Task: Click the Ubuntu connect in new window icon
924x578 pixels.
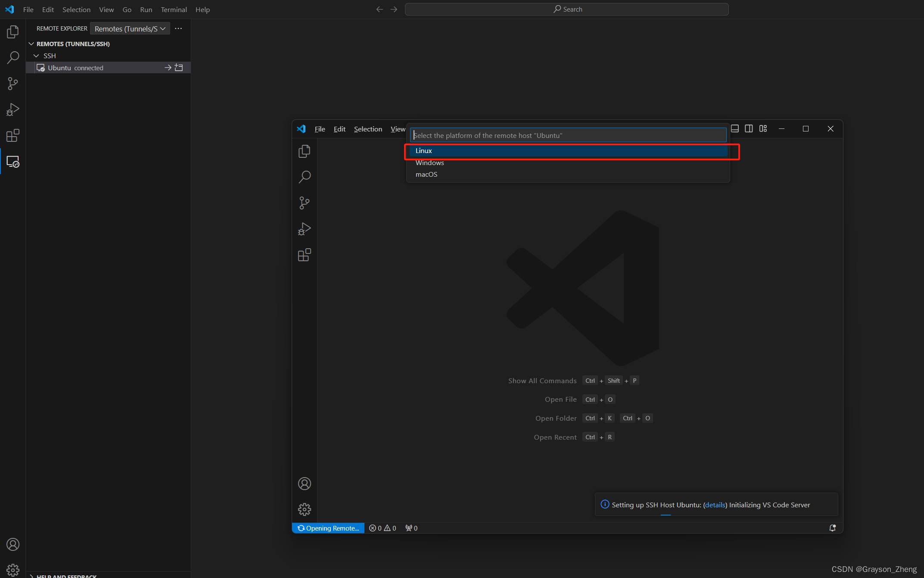Action: (x=179, y=68)
